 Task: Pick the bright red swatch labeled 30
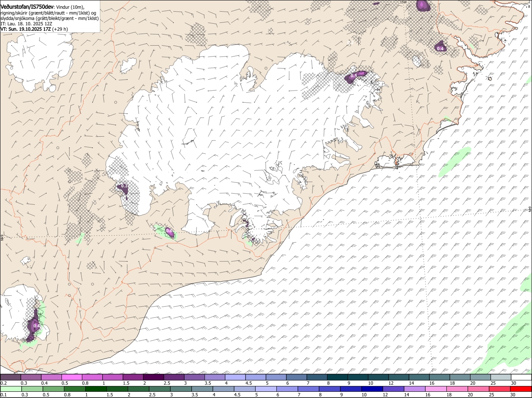coord(521,389)
